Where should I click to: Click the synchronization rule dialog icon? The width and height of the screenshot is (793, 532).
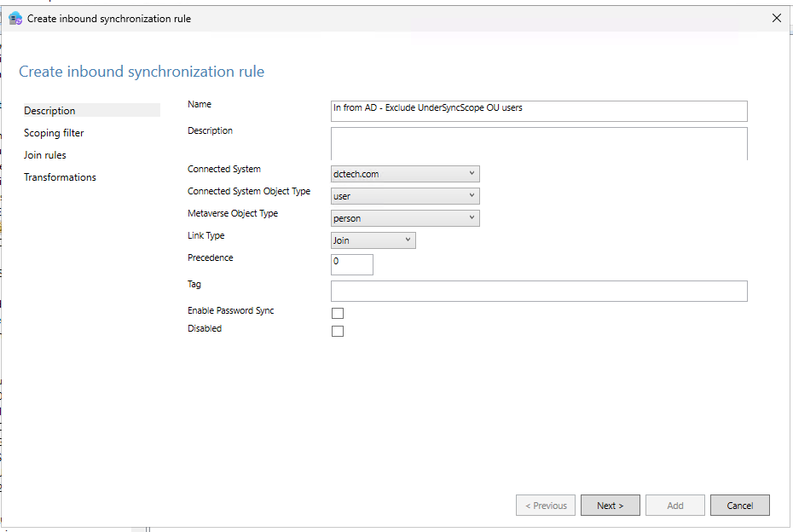click(x=15, y=18)
